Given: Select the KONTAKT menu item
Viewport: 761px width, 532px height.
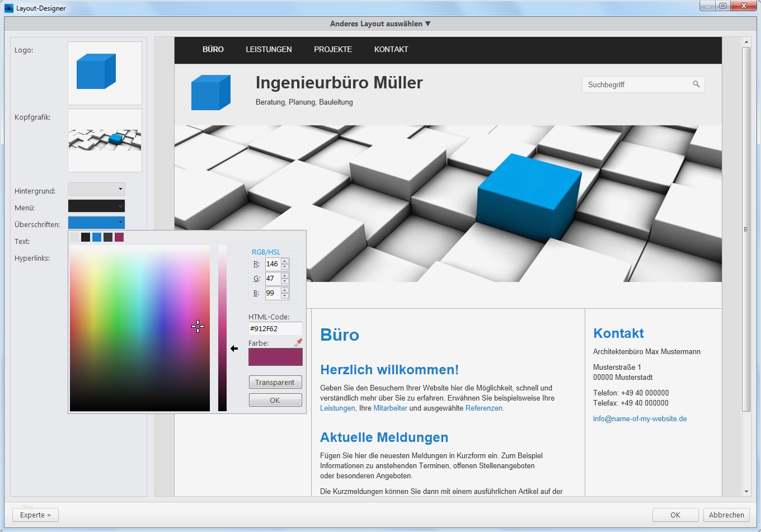Looking at the screenshot, I should [x=391, y=50].
